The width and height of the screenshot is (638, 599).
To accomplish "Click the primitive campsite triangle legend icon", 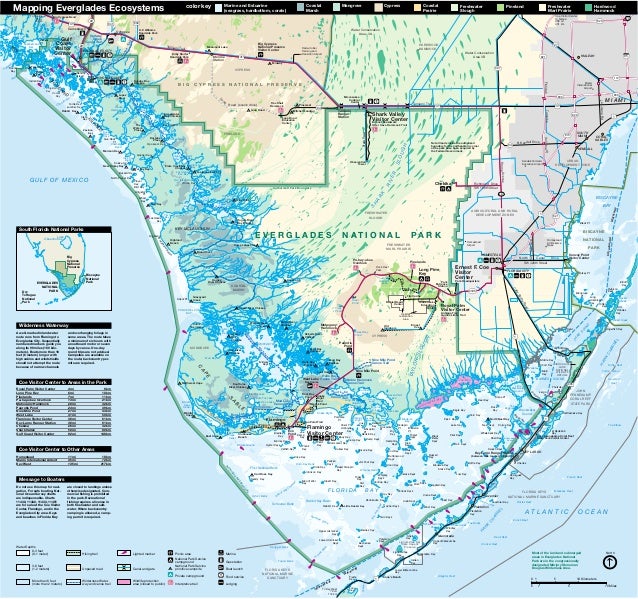I will pos(170,567).
